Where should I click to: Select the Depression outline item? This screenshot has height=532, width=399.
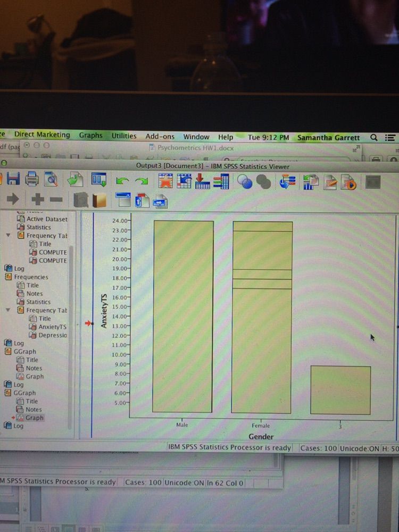pos(48,335)
